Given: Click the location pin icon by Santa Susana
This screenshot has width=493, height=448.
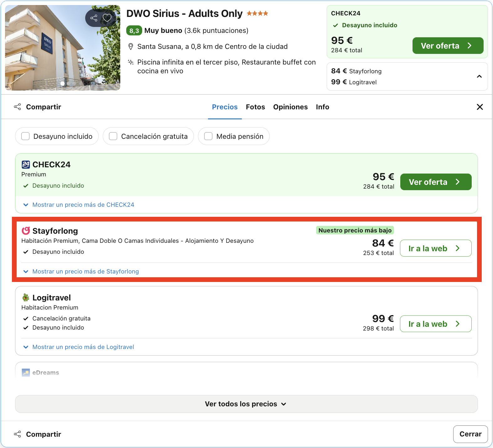Looking at the screenshot, I should [x=131, y=47].
